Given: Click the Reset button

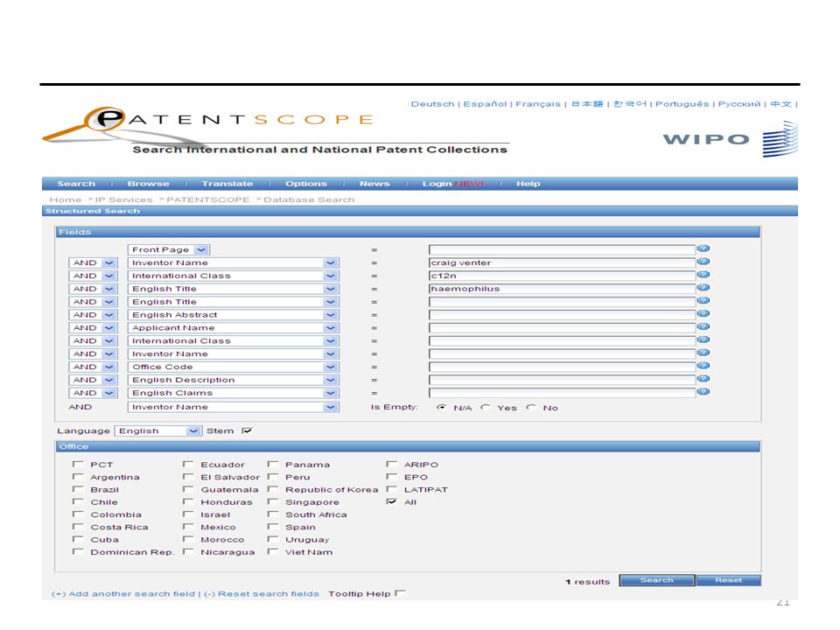Looking at the screenshot, I should click(729, 580).
